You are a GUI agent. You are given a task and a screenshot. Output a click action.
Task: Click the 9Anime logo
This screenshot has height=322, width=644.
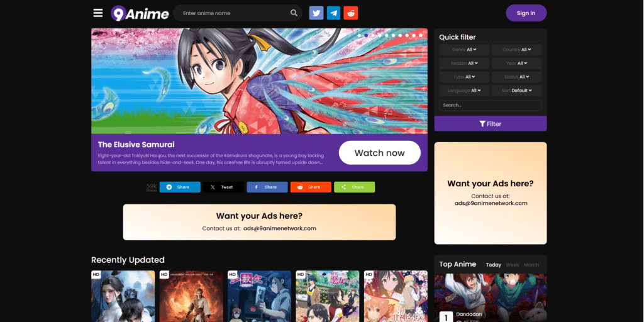tap(140, 14)
